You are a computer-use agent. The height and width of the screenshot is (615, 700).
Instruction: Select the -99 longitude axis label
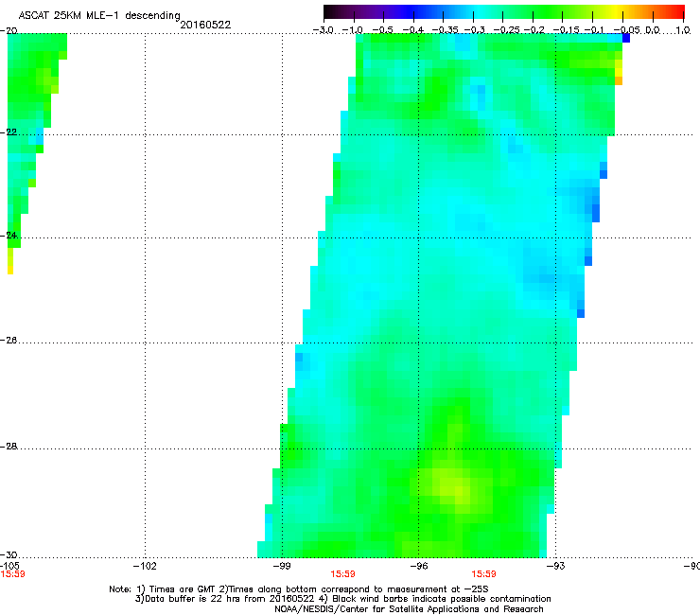coord(282,567)
